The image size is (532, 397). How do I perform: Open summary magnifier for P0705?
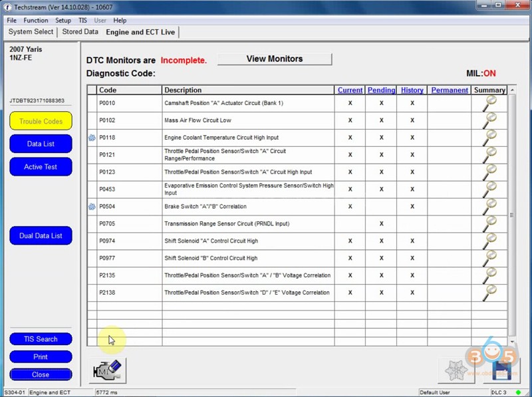pyautogui.click(x=489, y=224)
